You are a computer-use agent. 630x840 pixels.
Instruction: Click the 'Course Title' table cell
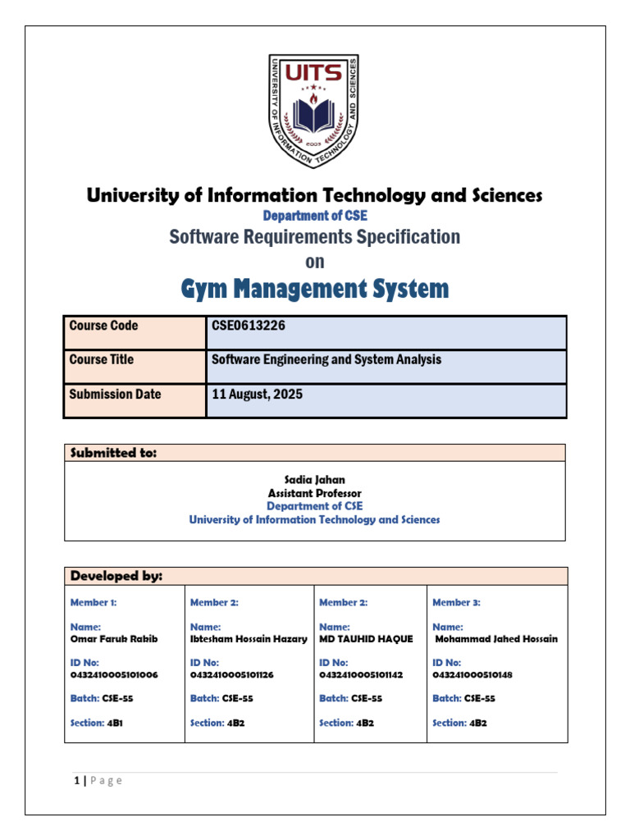[135, 367]
